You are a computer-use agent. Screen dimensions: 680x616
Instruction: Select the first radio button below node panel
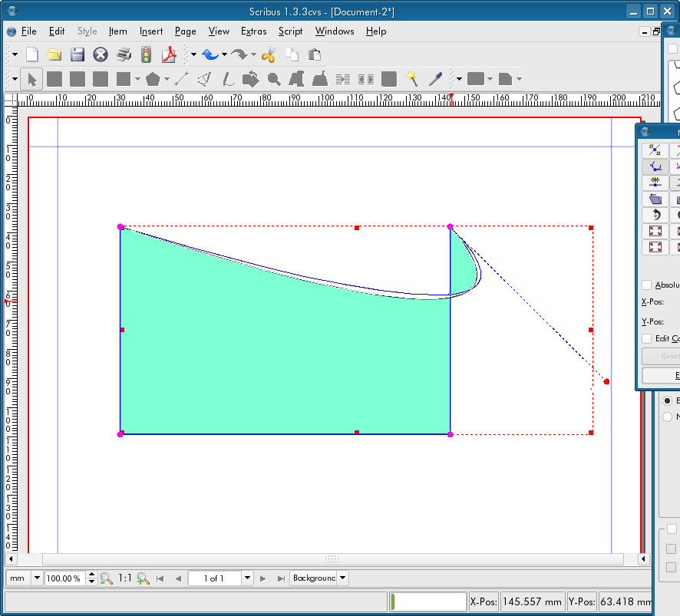[x=667, y=400]
